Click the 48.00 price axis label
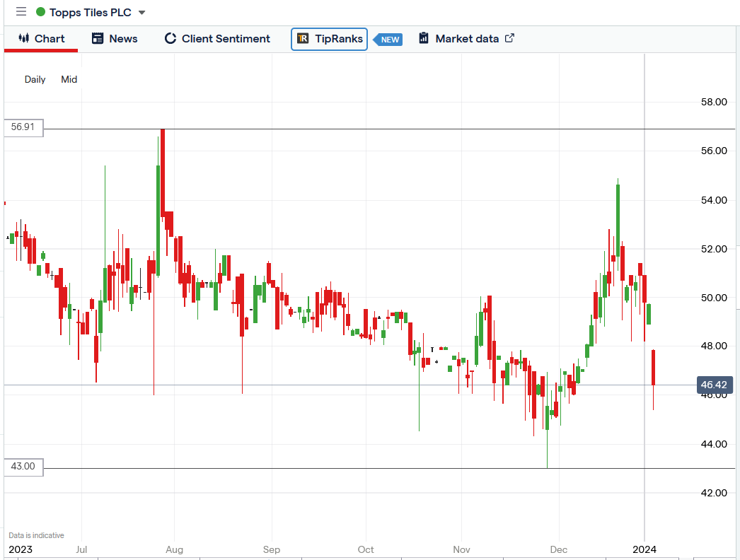This screenshot has height=560, width=740. pos(714,346)
